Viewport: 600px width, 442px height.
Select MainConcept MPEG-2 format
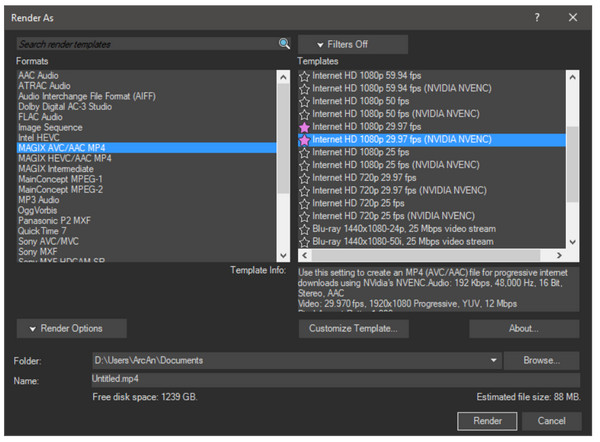tap(147, 189)
